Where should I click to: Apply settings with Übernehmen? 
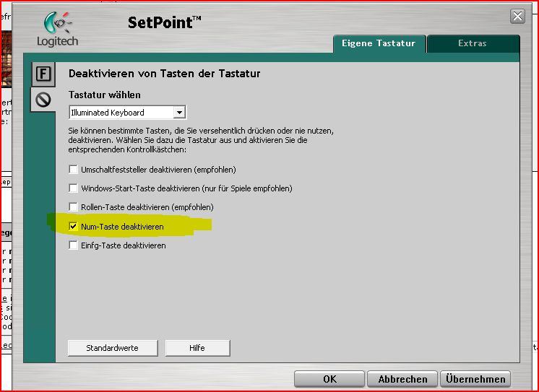[x=475, y=379]
